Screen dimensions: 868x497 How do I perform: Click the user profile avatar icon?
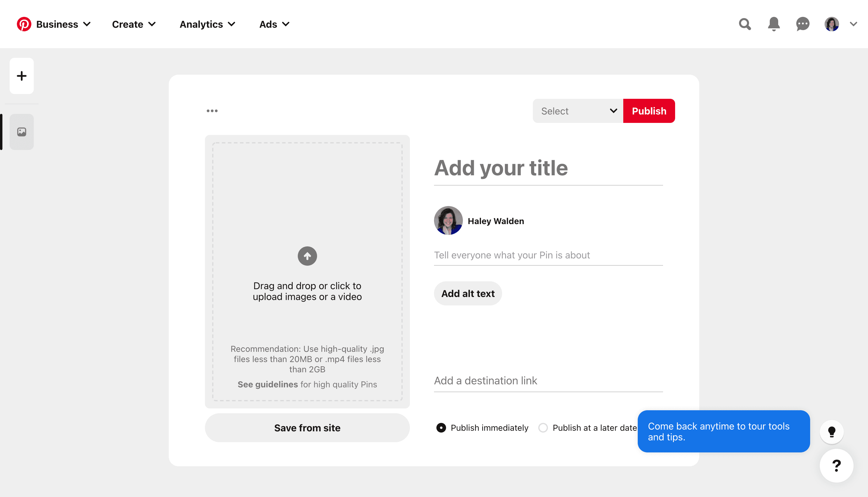tap(832, 24)
